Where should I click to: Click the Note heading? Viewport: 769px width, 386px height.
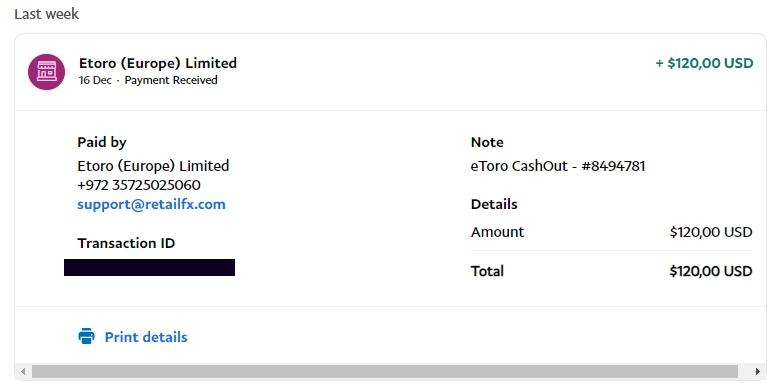click(487, 142)
